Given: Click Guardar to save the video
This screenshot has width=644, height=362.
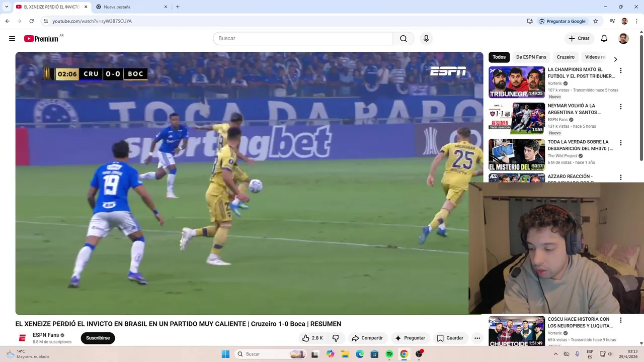Looking at the screenshot, I should click(x=450, y=338).
